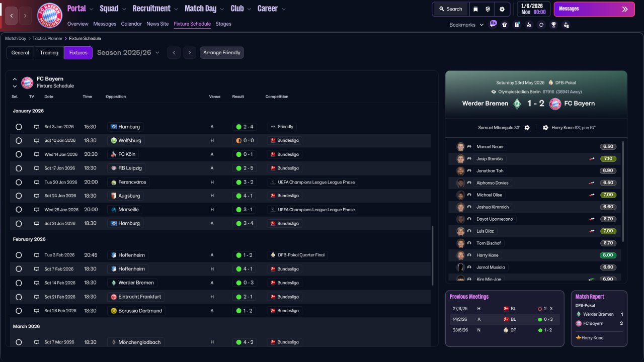Viewport: 644px width, 362px height.
Task: Go to next season with right chevron
Action: [190, 53]
